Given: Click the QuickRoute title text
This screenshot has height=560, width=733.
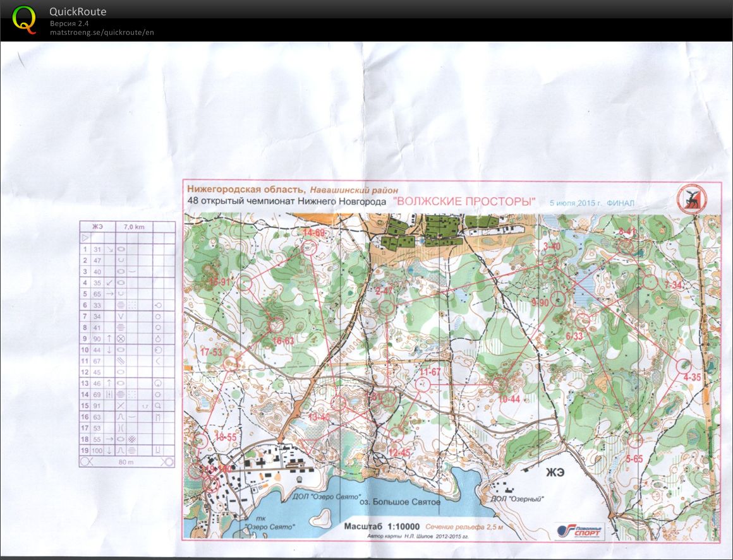Looking at the screenshot, I should [78, 11].
